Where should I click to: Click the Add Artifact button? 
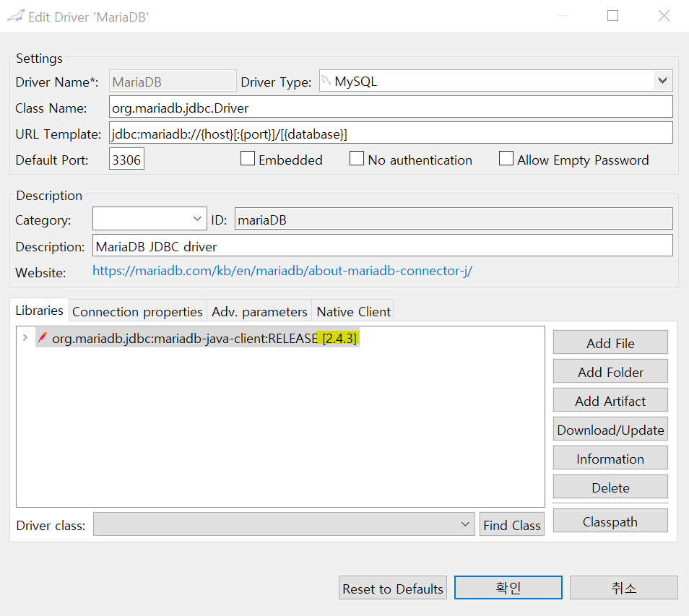(x=610, y=401)
